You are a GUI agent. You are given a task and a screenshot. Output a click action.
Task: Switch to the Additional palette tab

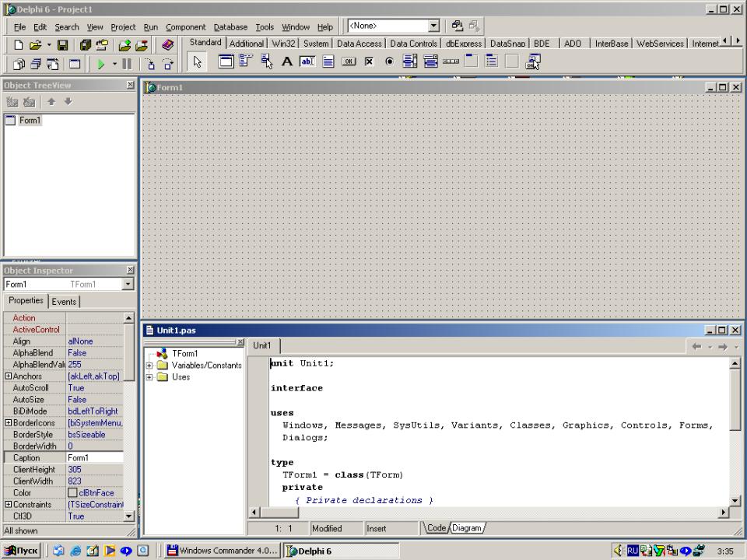coord(247,44)
